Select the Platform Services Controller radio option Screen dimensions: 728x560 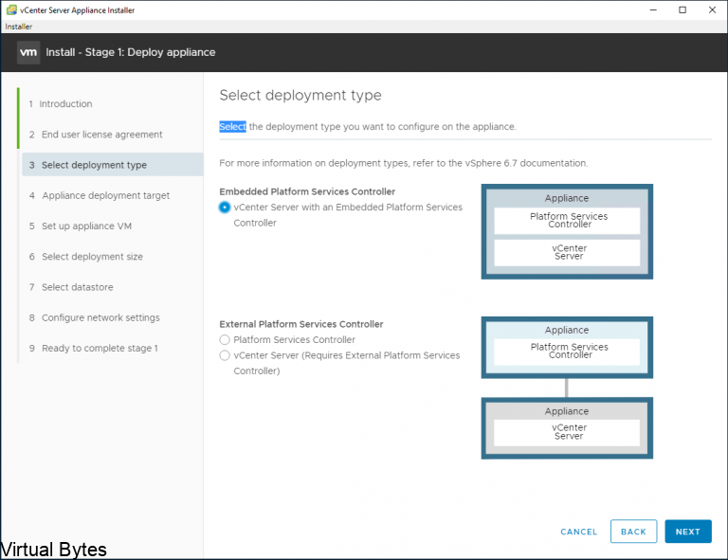pyautogui.click(x=225, y=339)
